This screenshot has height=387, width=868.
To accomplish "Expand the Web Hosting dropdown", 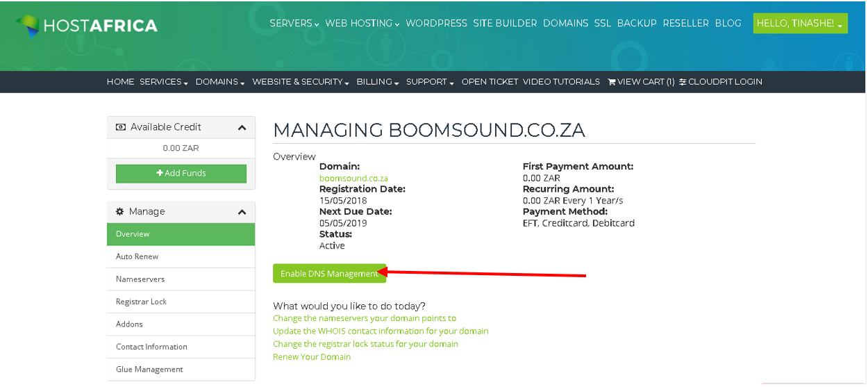I will click(x=362, y=24).
